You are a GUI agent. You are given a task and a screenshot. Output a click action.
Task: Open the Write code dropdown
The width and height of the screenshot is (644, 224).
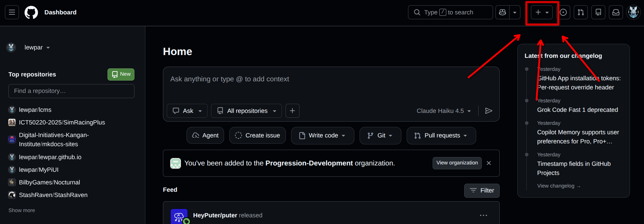click(323, 135)
